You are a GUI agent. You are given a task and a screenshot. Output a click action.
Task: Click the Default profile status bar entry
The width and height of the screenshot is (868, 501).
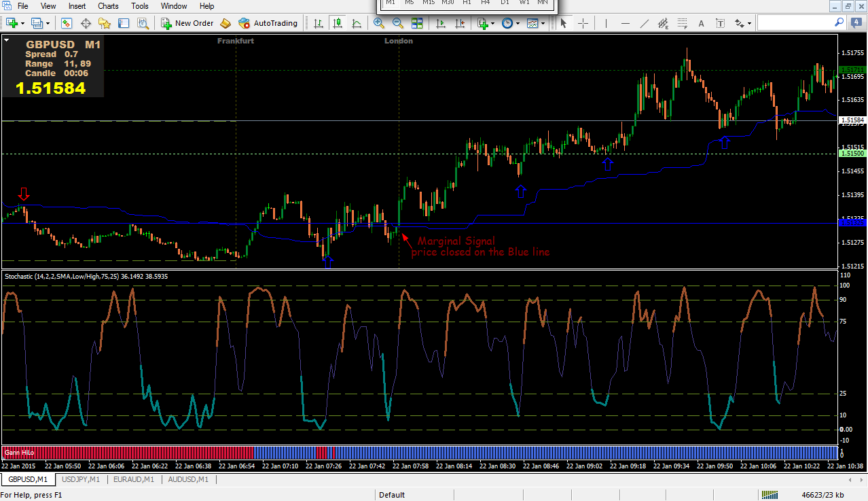click(392, 495)
